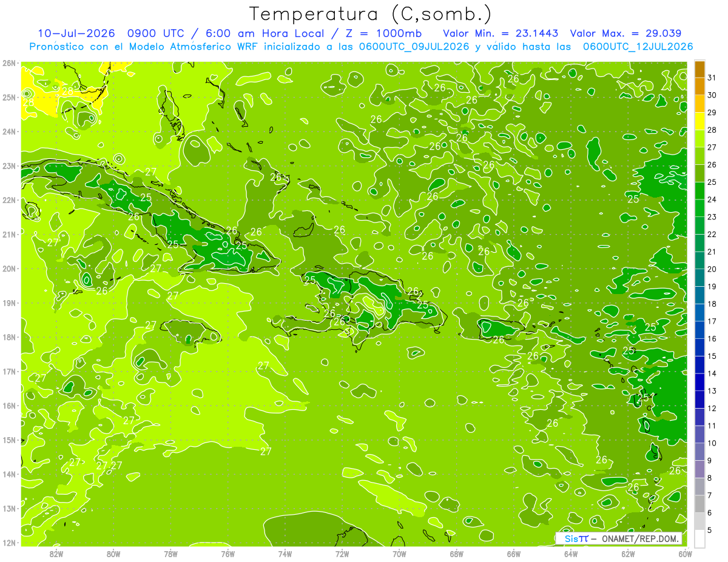
Task: Click the '31' colorbar label
Action: pyautogui.click(x=712, y=77)
